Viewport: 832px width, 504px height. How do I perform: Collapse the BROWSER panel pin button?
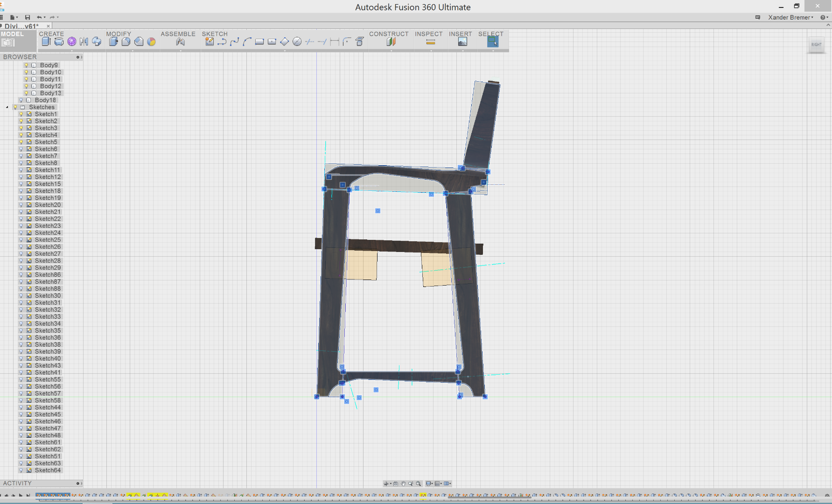(78, 57)
